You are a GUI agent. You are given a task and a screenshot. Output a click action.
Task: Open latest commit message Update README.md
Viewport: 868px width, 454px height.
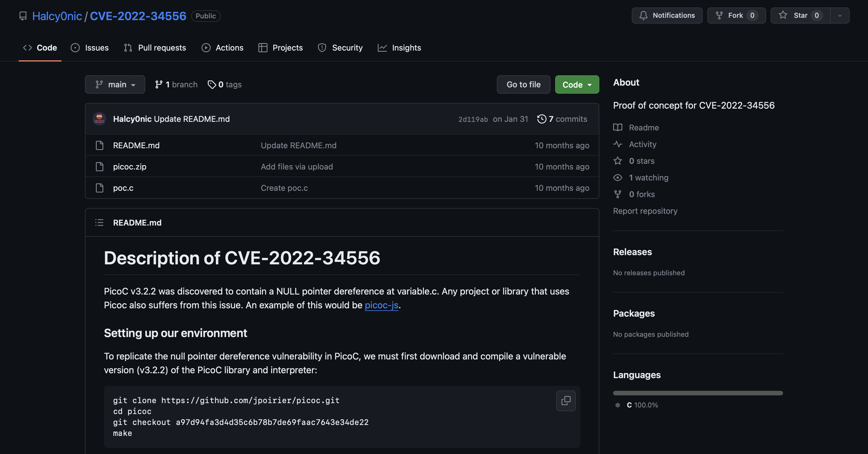point(192,119)
